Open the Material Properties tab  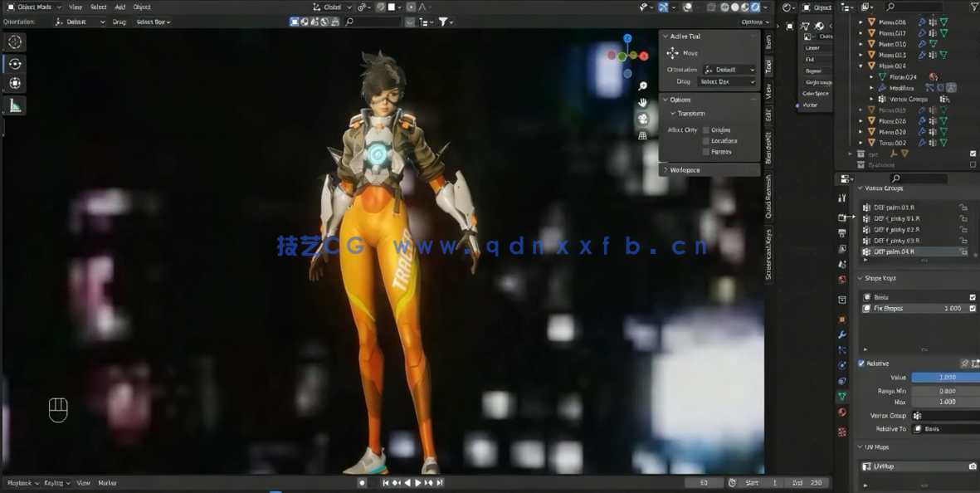(843, 412)
